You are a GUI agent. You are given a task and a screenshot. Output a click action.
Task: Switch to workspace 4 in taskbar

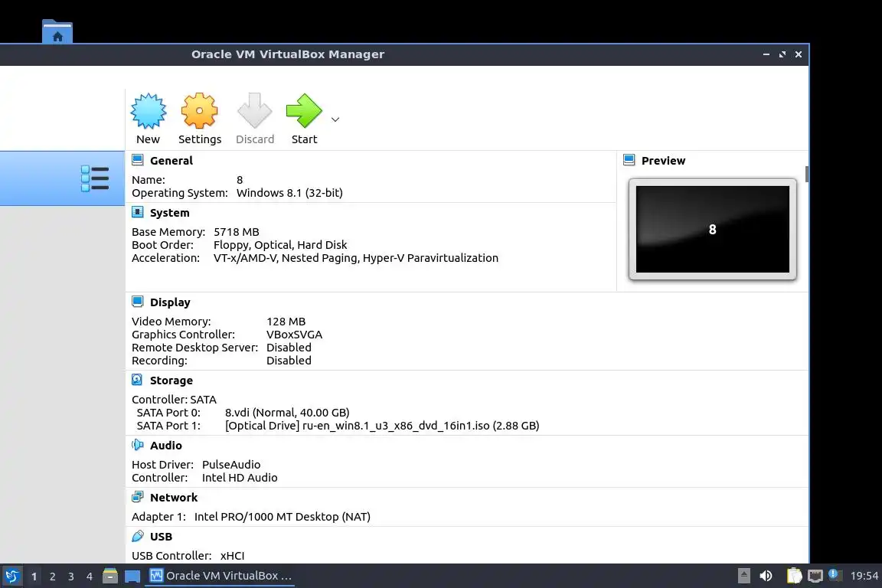89,577
